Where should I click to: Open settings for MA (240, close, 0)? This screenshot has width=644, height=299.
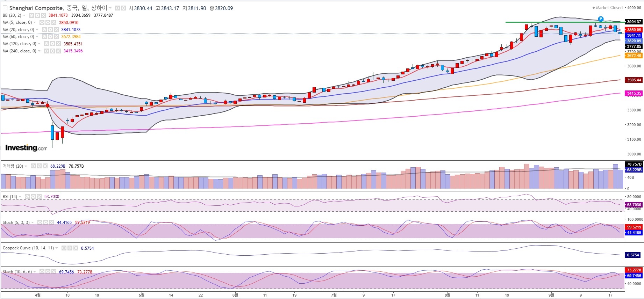coord(52,51)
